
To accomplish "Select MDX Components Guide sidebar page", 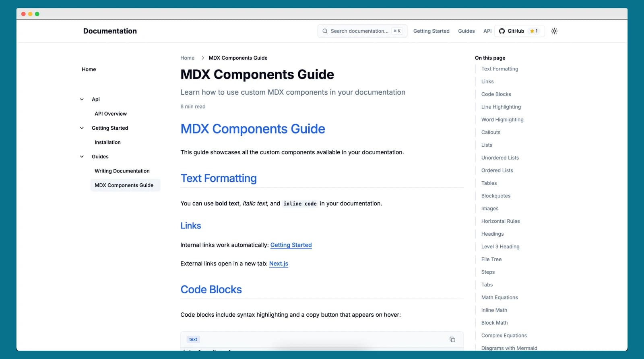I will 125,185.
